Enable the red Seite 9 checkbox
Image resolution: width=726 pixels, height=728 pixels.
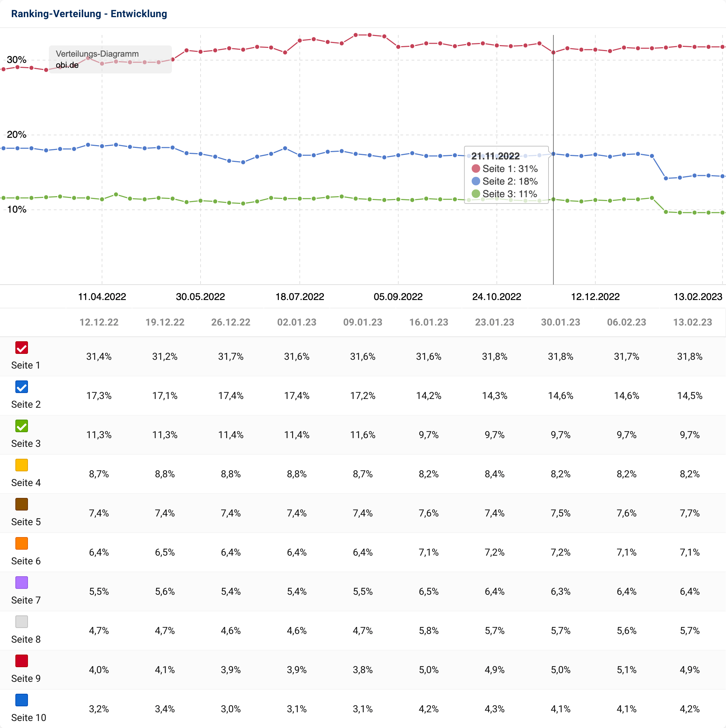21,661
